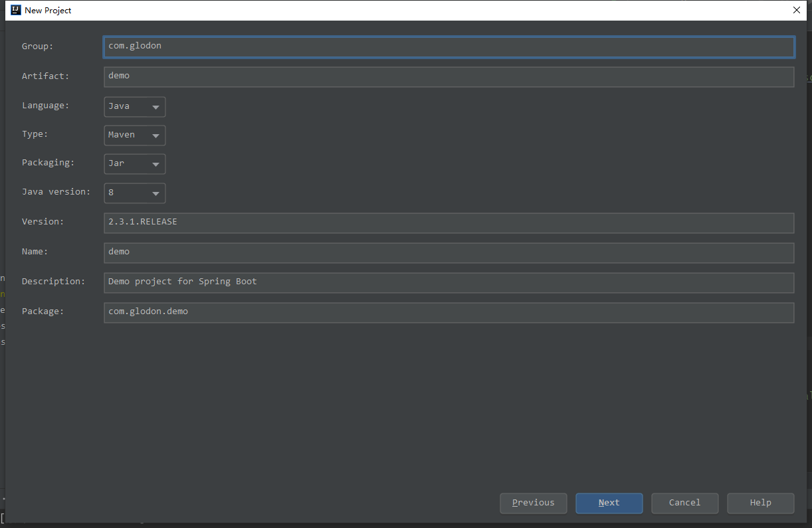
Task: Select the Name input field
Action: (x=449, y=252)
